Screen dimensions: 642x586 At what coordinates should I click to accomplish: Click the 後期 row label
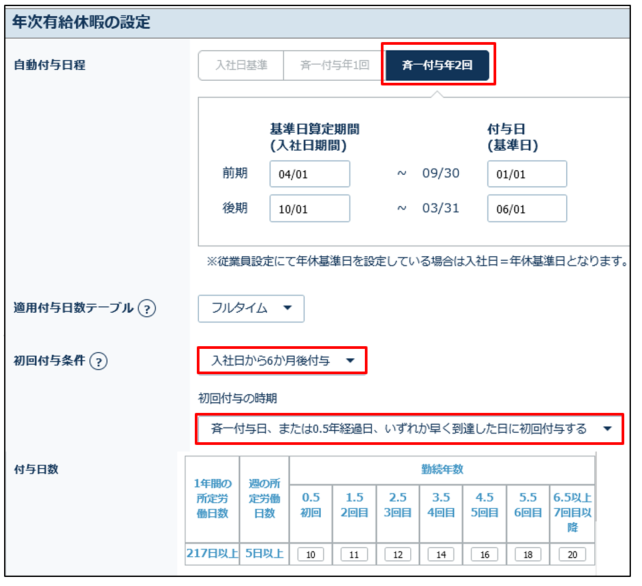coord(235,208)
